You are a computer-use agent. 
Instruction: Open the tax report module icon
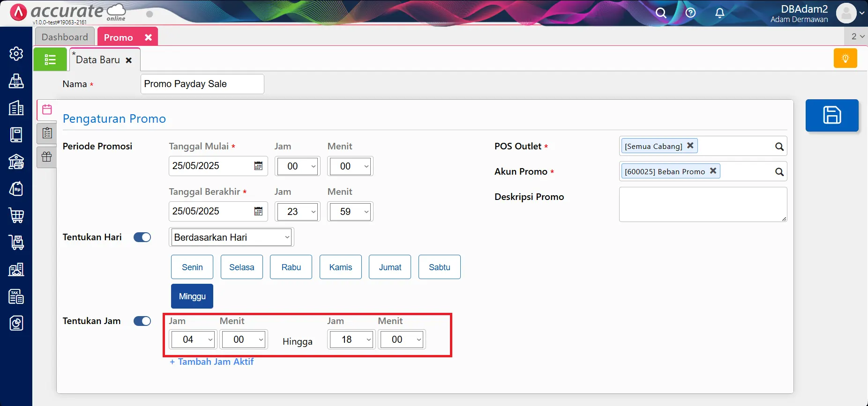click(16, 296)
